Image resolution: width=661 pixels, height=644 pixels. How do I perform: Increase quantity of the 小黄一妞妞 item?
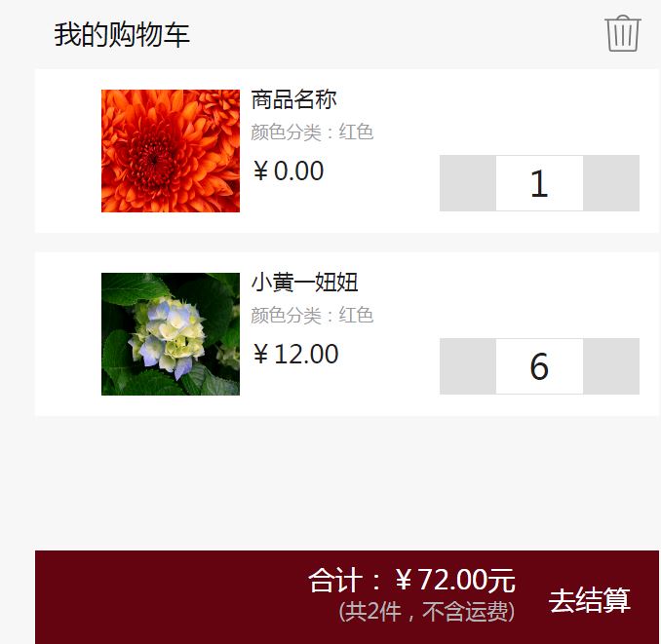tap(611, 366)
